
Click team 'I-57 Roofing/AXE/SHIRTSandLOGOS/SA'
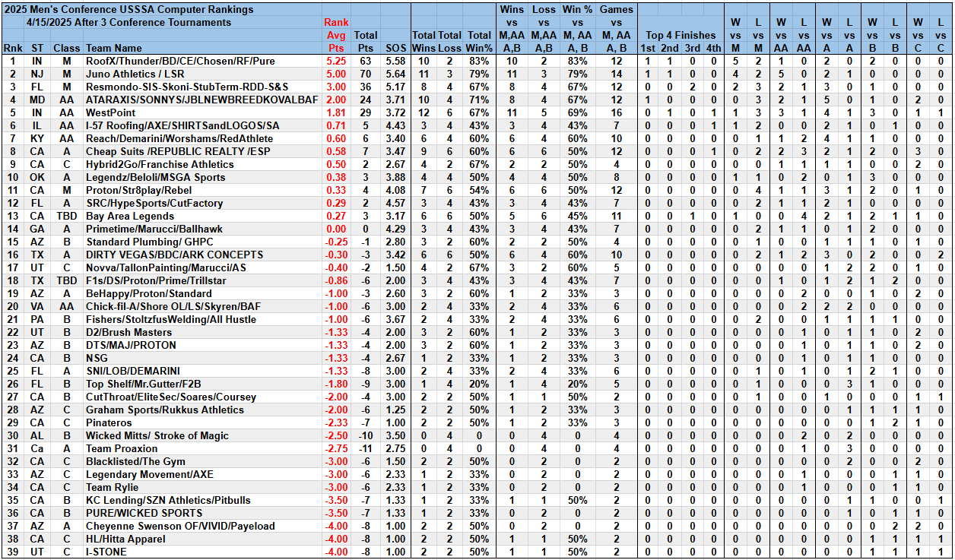pyautogui.click(x=182, y=125)
